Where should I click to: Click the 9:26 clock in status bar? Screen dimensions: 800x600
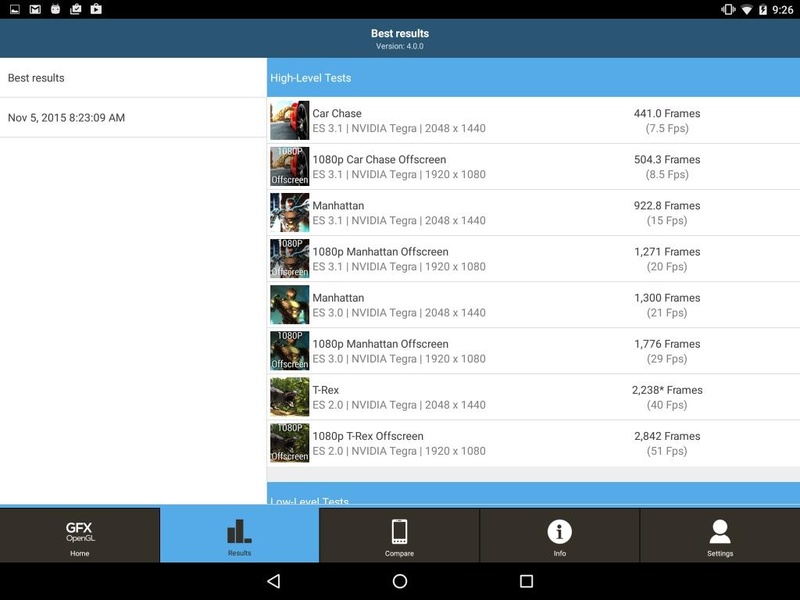pyautogui.click(x=783, y=10)
